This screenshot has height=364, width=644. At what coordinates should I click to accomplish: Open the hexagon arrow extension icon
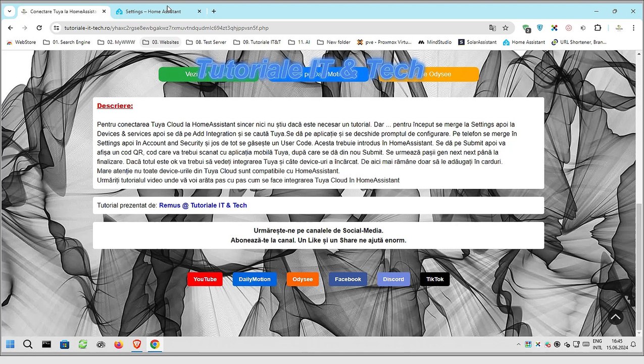tap(583, 28)
